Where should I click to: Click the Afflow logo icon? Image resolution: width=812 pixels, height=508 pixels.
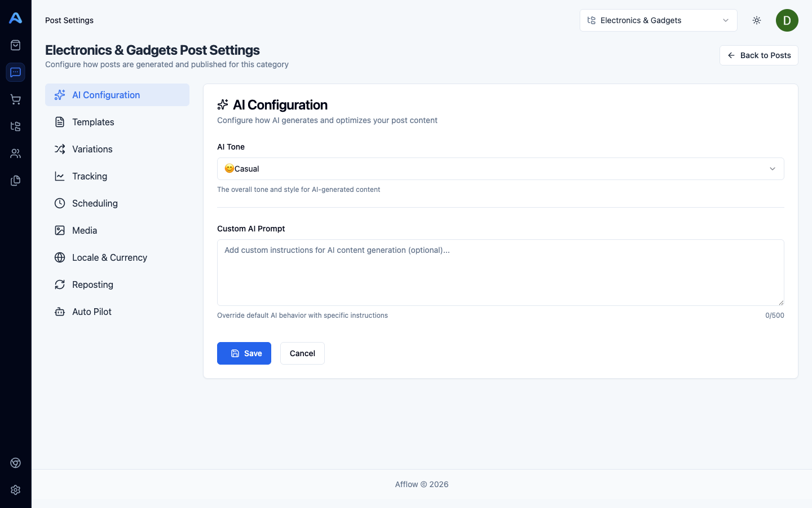click(x=16, y=18)
